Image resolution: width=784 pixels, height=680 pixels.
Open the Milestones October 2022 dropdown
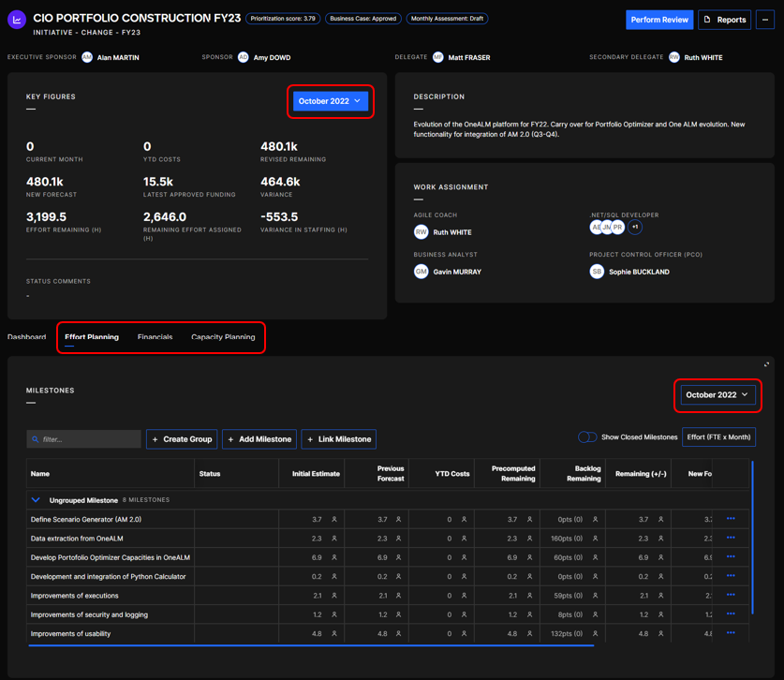[717, 395]
